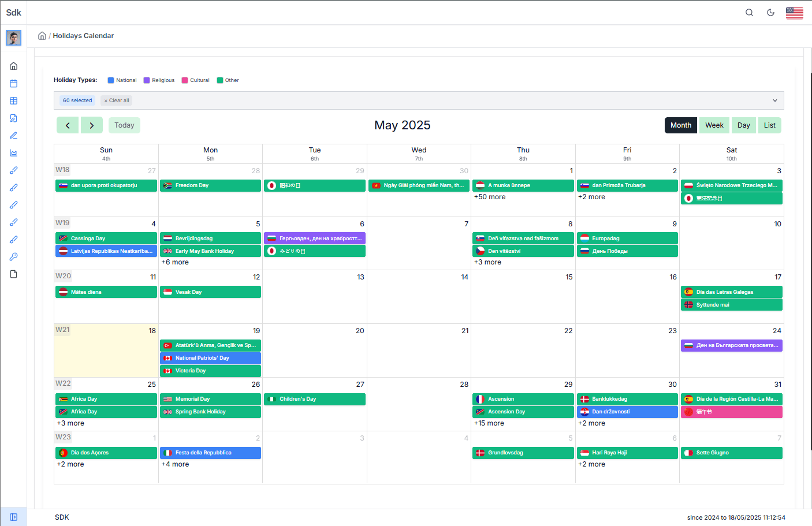
Task: Toggle dark mode with the moon icon
Action: tap(770, 12)
